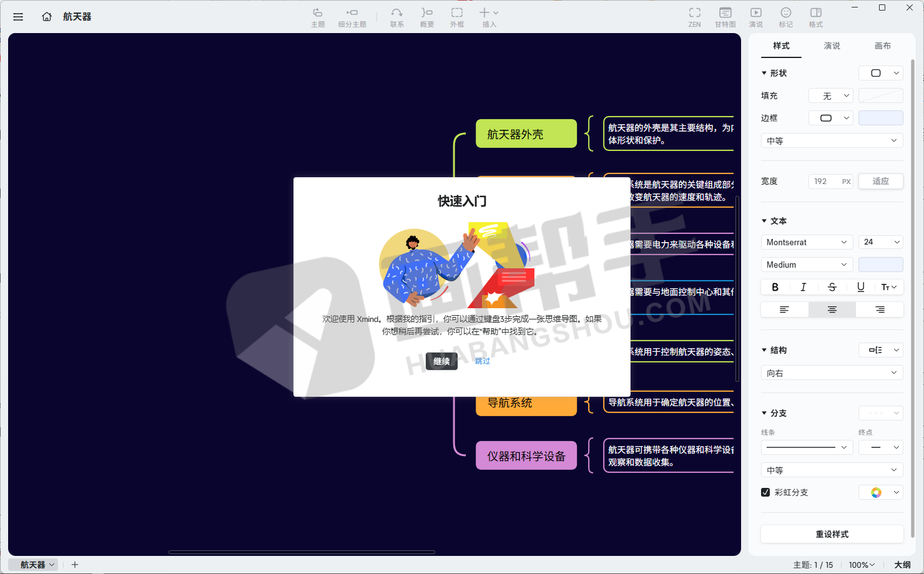924x574 pixels.
Task: Click the 标记 marker smiley icon
Action: [x=785, y=17]
